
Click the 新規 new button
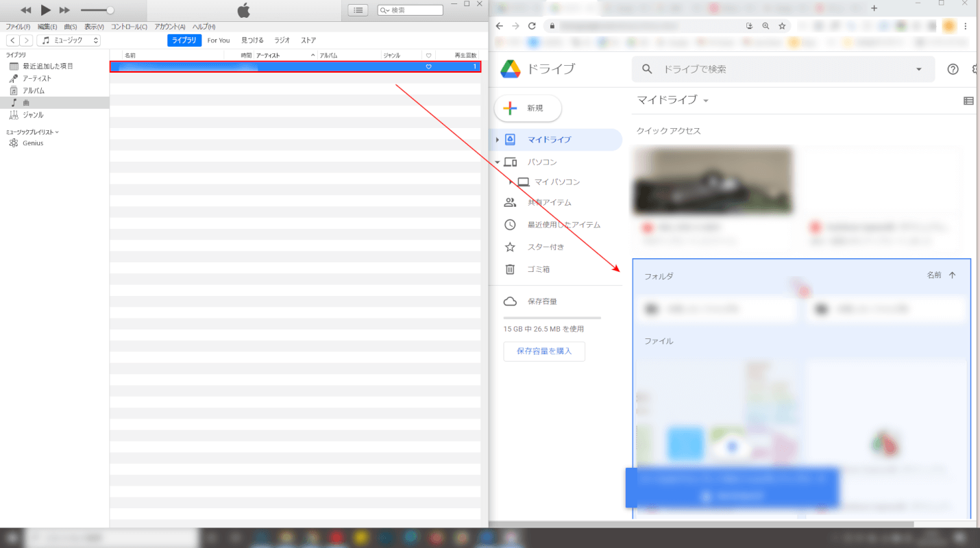(528, 108)
